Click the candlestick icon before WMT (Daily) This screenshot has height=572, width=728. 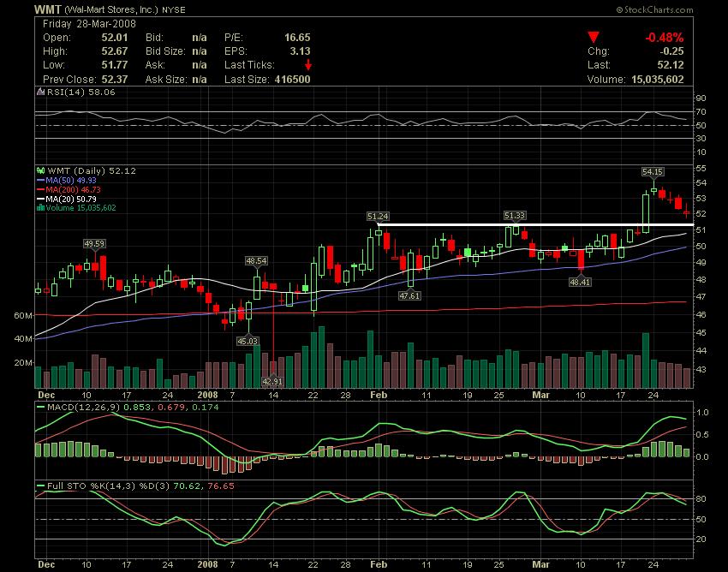(x=41, y=171)
